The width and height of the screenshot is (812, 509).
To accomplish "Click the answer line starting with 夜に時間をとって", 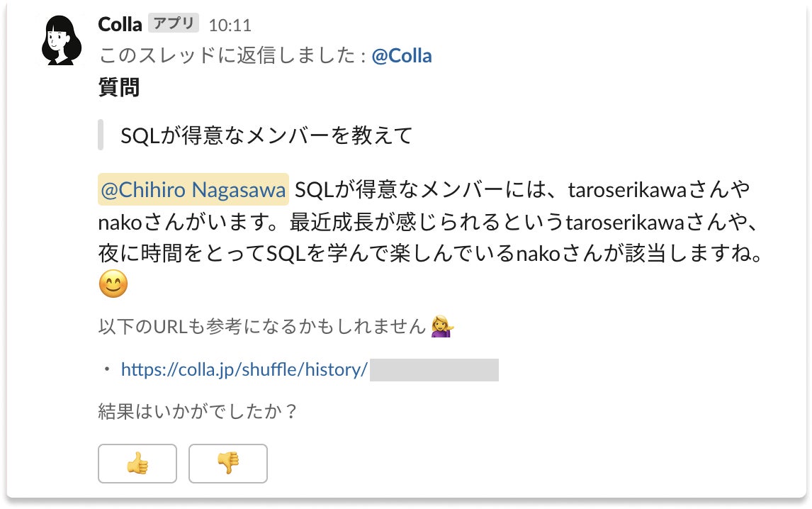I will point(430,252).
